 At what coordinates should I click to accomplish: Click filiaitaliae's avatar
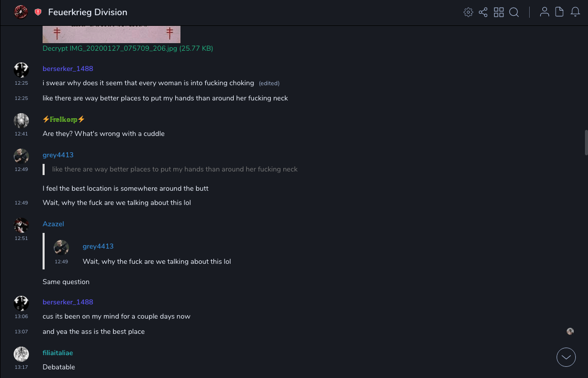[21, 354]
